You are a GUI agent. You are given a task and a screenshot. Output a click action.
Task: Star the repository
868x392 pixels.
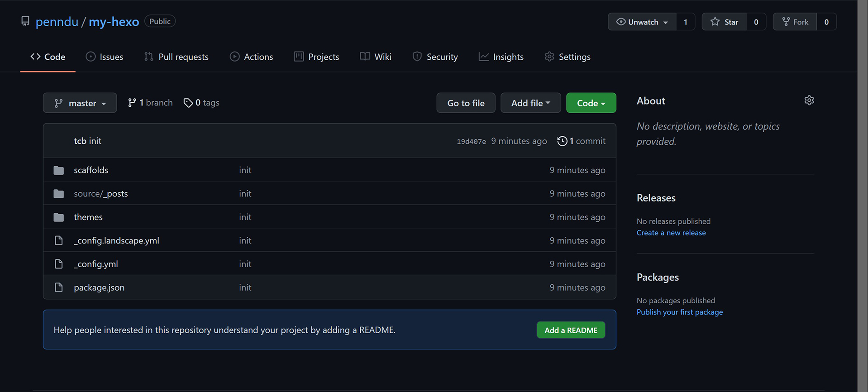point(724,22)
